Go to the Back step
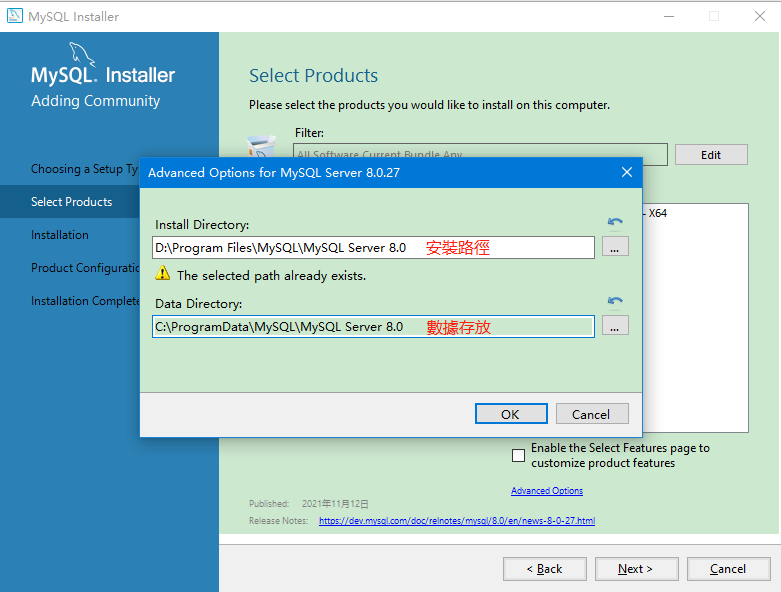781x592 pixels. pos(545,569)
